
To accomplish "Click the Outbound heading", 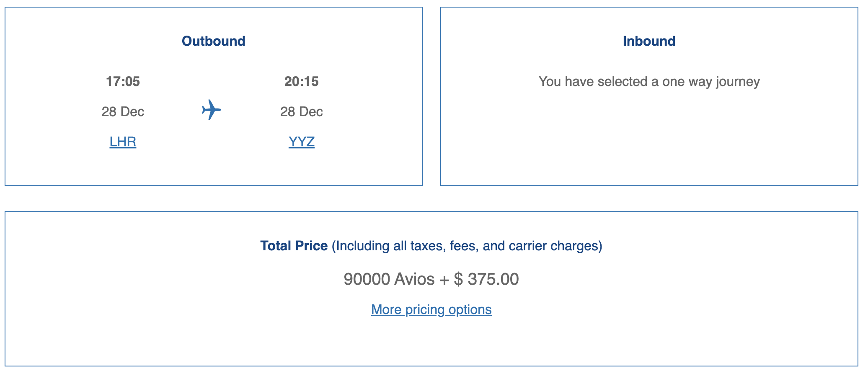I will 214,41.
